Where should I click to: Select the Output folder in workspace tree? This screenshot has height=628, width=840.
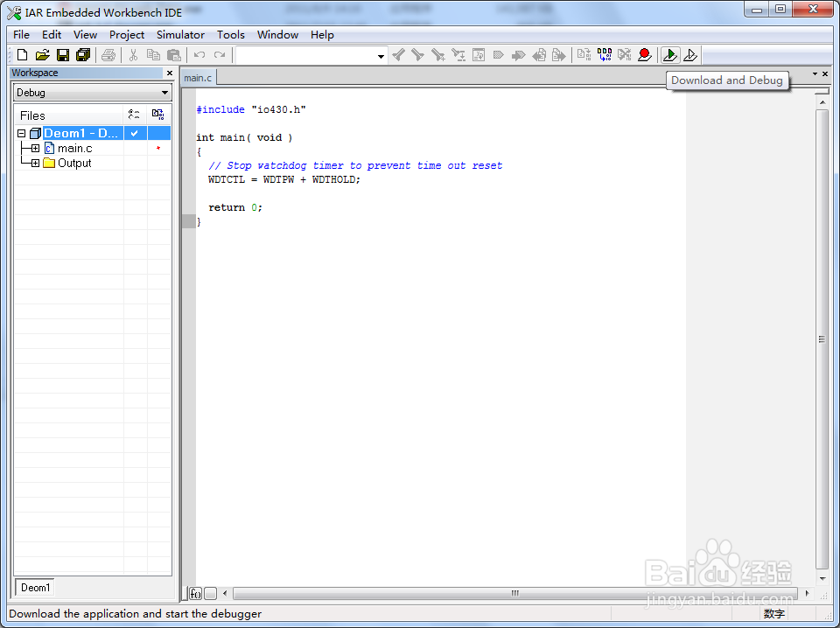coord(74,163)
